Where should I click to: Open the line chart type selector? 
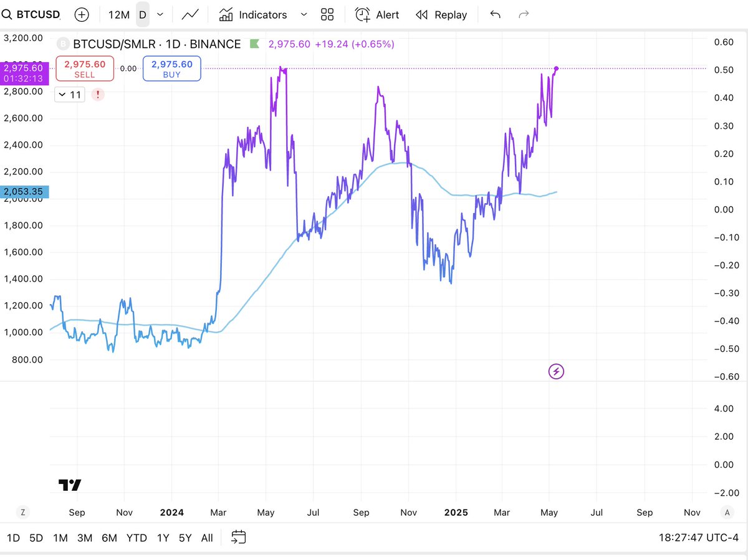(x=191, y=14)
